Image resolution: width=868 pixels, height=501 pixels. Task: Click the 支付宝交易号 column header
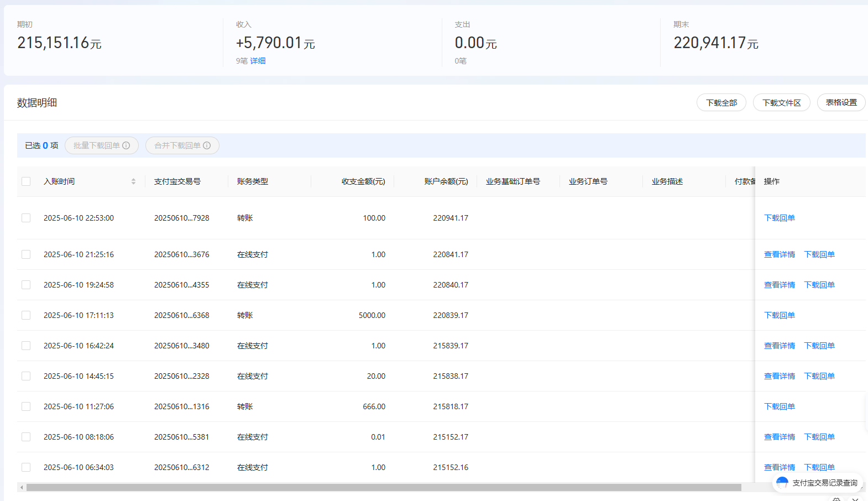[x=177, y=181]
